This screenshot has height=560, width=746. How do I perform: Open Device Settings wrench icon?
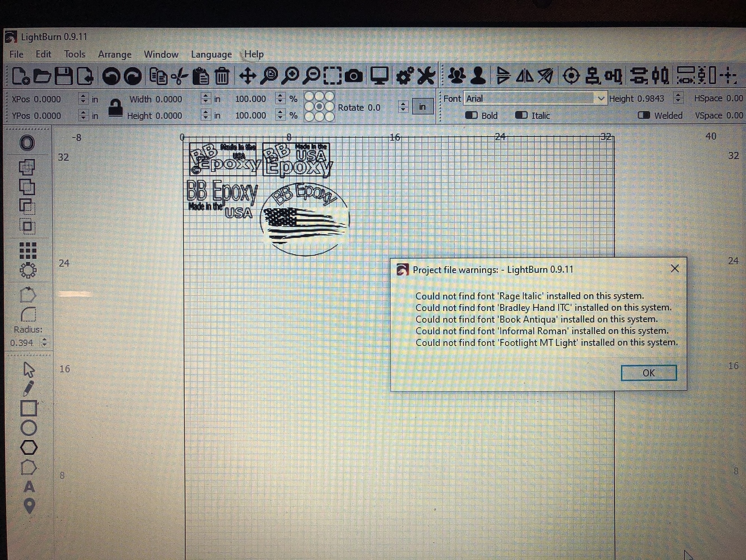pyautogui.click(x=426, y=76)
